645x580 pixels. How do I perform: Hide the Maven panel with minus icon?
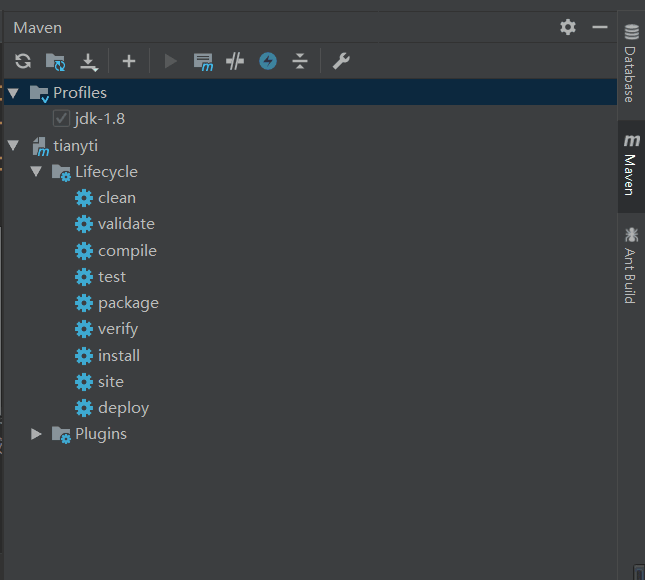coord(600,28)
